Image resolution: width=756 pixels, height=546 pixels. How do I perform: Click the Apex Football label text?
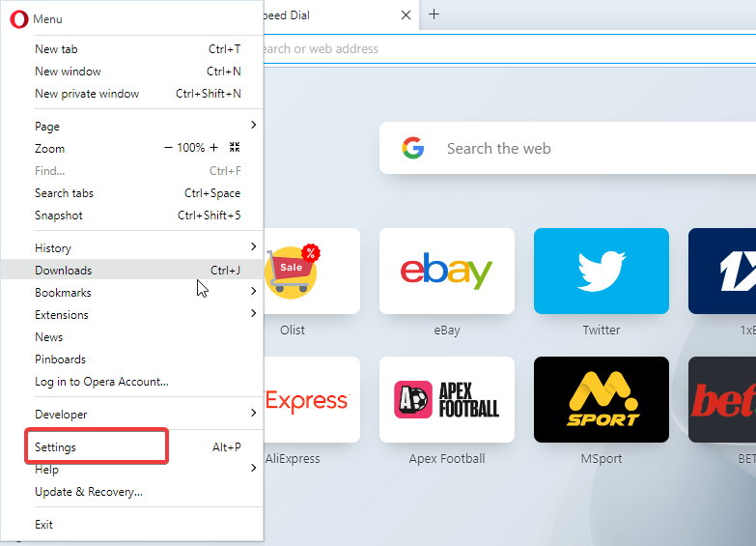[x=447, y=459]
